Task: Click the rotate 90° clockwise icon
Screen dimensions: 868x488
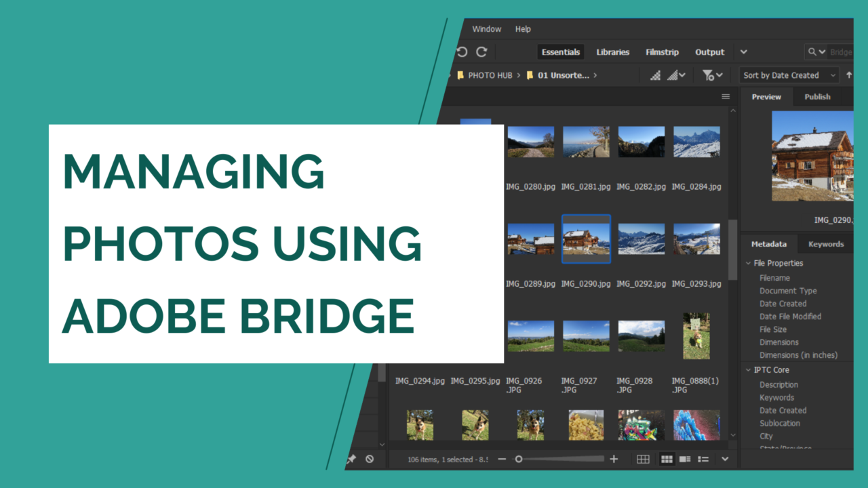Action: pos(481,52)
